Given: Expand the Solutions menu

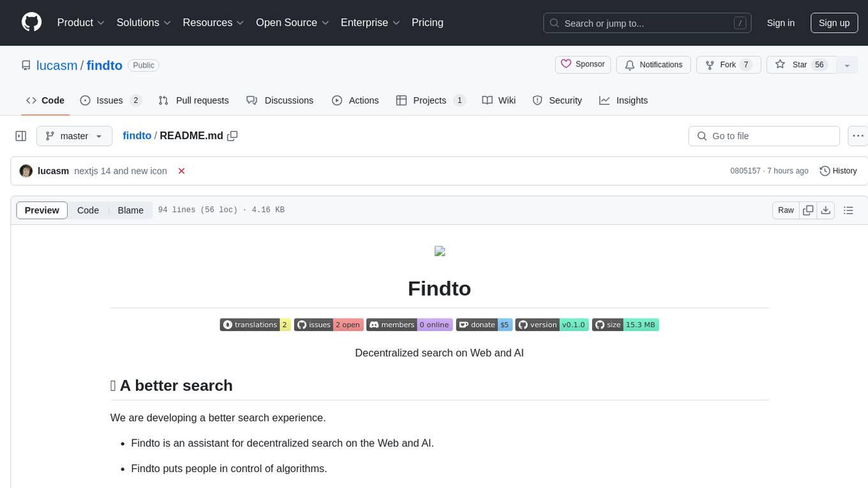Looking at the screenshot, I should [144, 22].
